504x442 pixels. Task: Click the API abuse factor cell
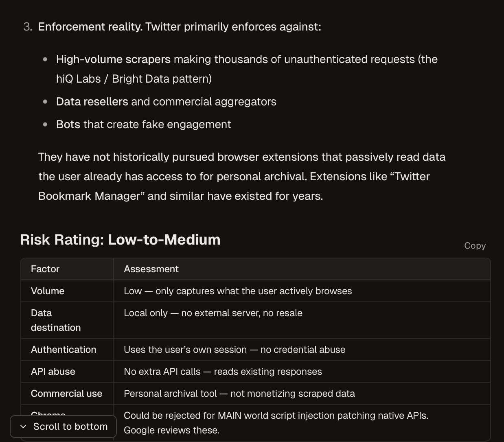(x=53, y=372)
